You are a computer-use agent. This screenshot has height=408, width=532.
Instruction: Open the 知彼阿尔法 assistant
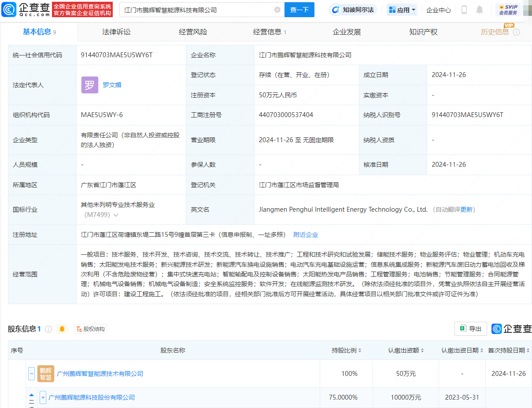[x=353, y=10]
